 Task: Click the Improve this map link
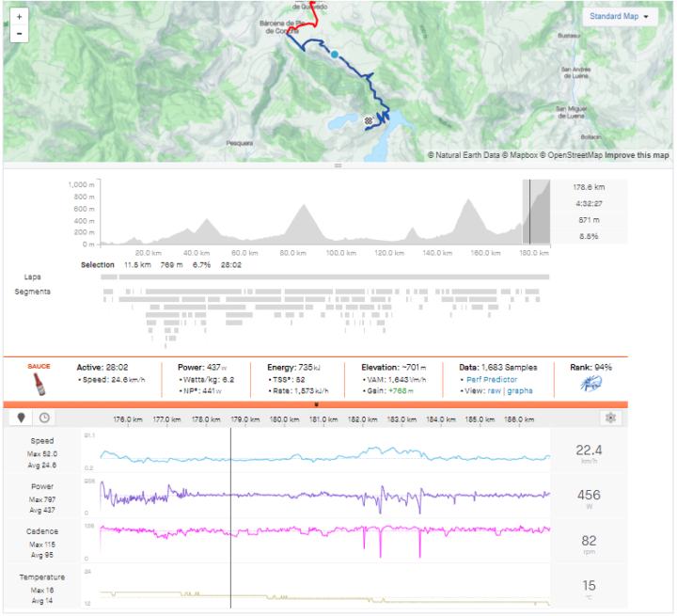click(637, 155)
